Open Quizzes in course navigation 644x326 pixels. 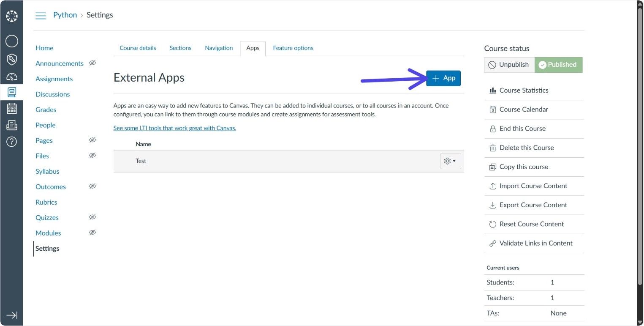click(x=47, y=218)
